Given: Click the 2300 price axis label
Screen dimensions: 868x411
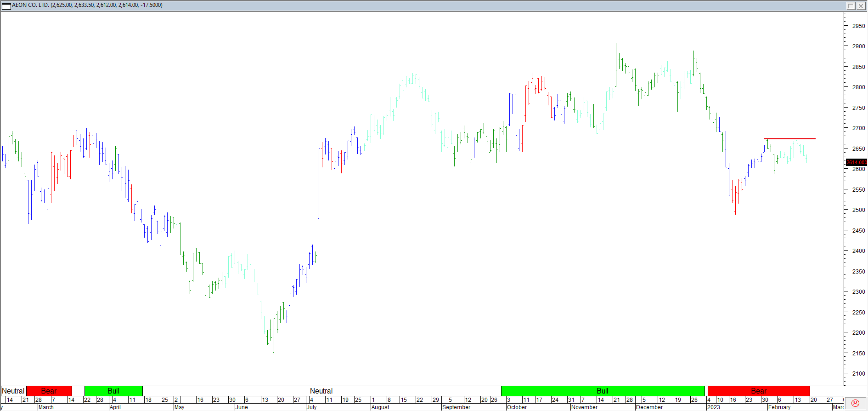Looking at the screenshot, I should pyautogui.click(x=858, y=292).
